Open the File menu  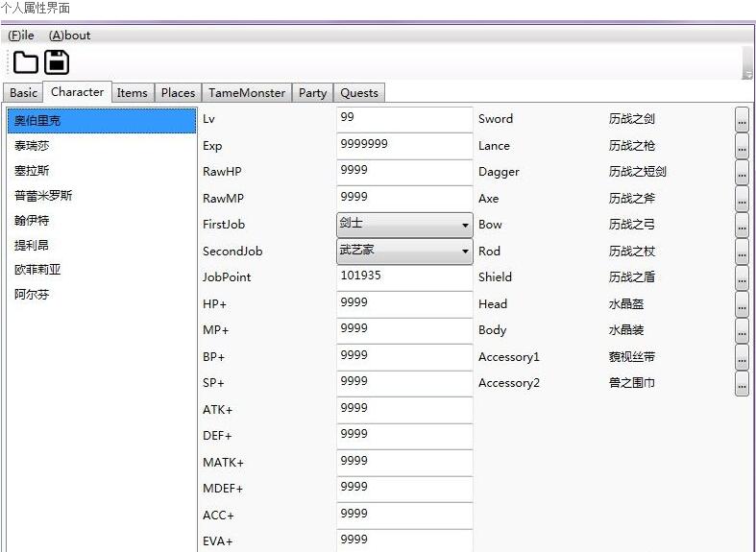21,36
